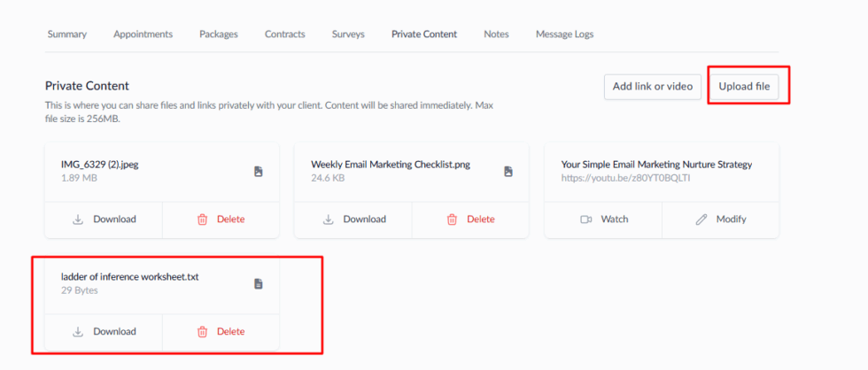The image size is (868, 370).
Task: Click the video camera Watch icon
Action: tap(585, 220)
